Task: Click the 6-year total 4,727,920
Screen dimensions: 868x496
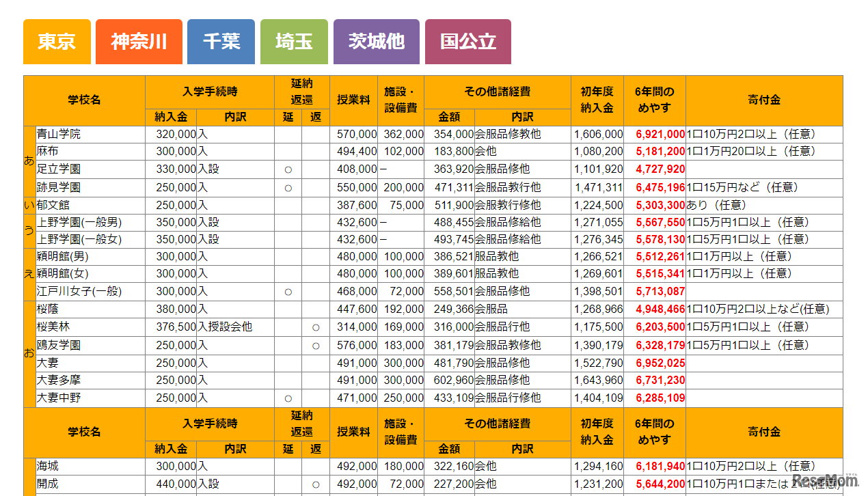Action: (x=660, y=169)
